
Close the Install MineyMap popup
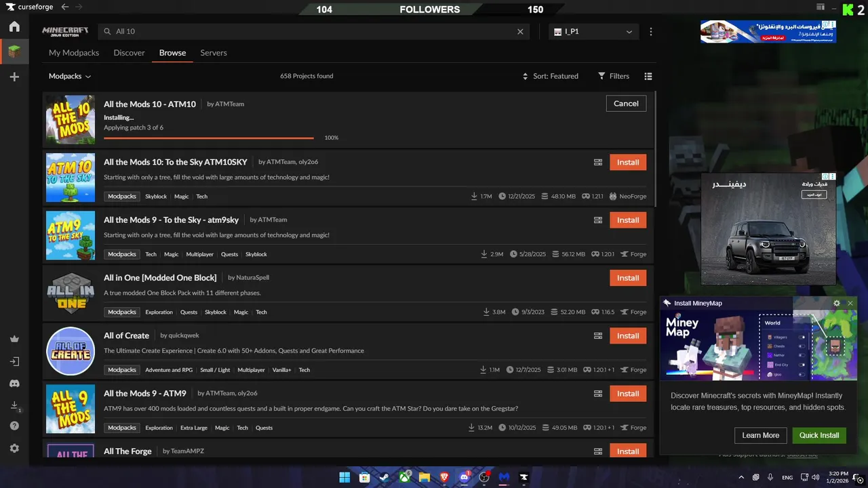(x=850, y=304)
